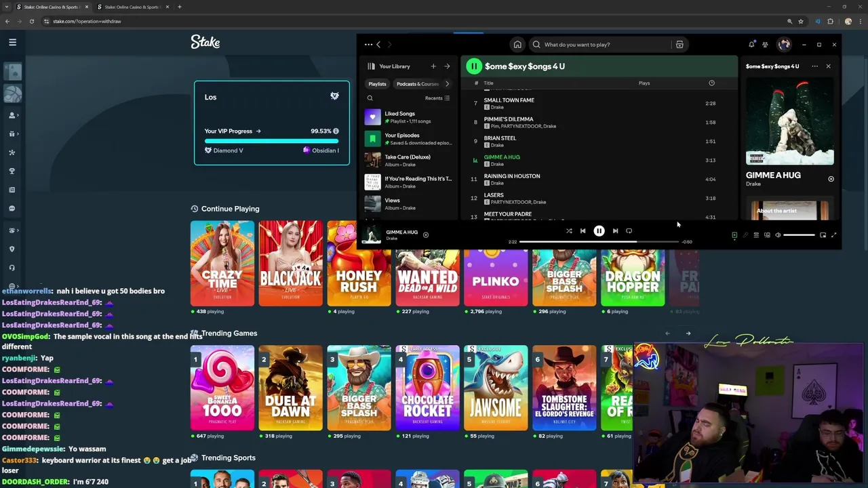Play RAINING IN HOUSTON track
868x488 pixels.
click(x=512, y=176)
